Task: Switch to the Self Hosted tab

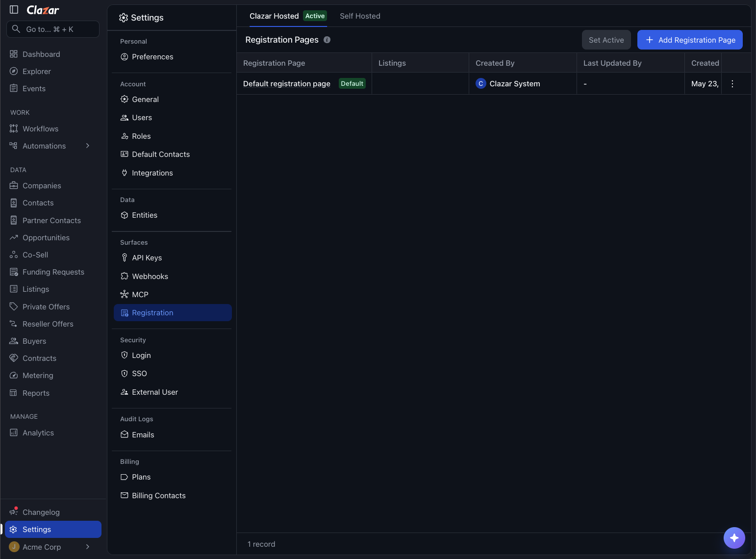Action: [x=360, y=16]
